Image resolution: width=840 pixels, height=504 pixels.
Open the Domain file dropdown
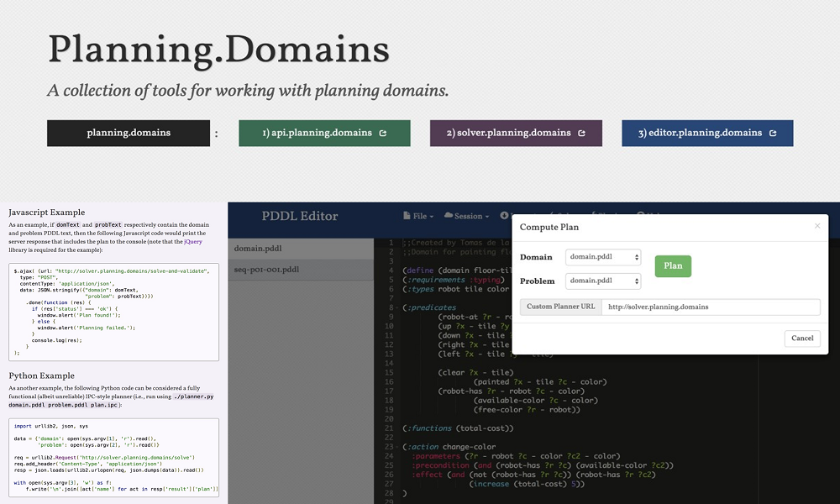(602, 258)
